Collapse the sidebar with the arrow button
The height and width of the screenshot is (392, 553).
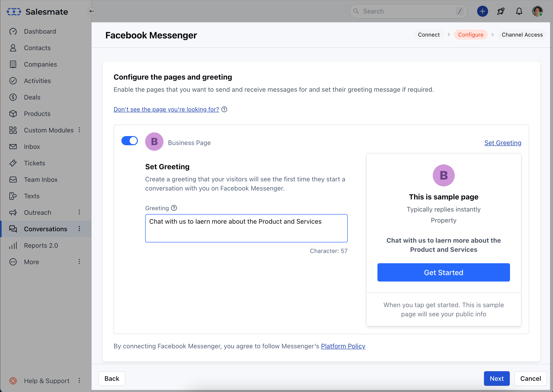coord(91,11)
